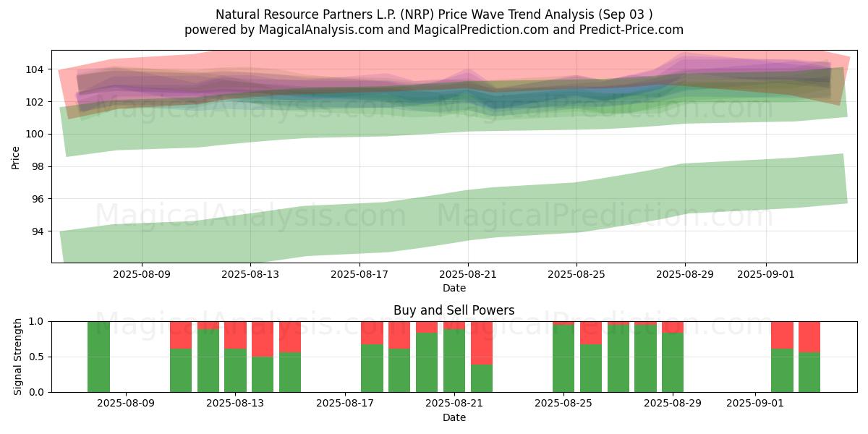Click the lower green wave band near price 96
868x434 pixels.
454,217
